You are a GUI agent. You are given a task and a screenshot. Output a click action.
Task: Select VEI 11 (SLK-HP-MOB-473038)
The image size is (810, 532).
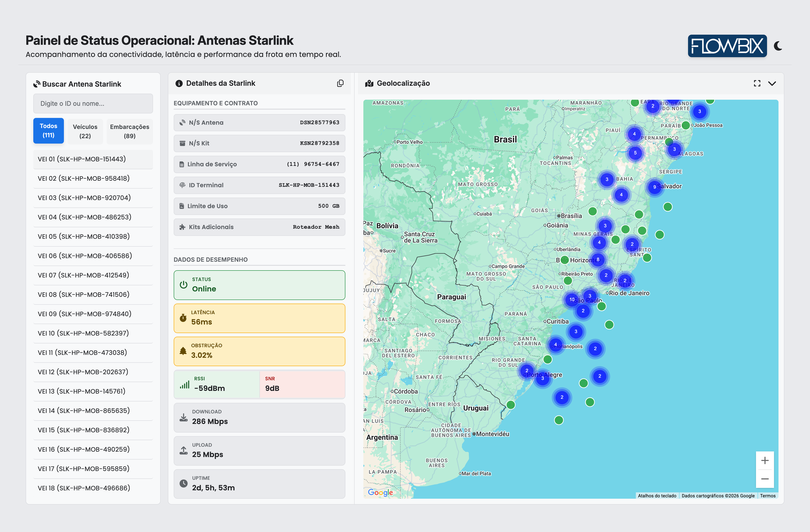pyautogui.click(x=93, y=353)
